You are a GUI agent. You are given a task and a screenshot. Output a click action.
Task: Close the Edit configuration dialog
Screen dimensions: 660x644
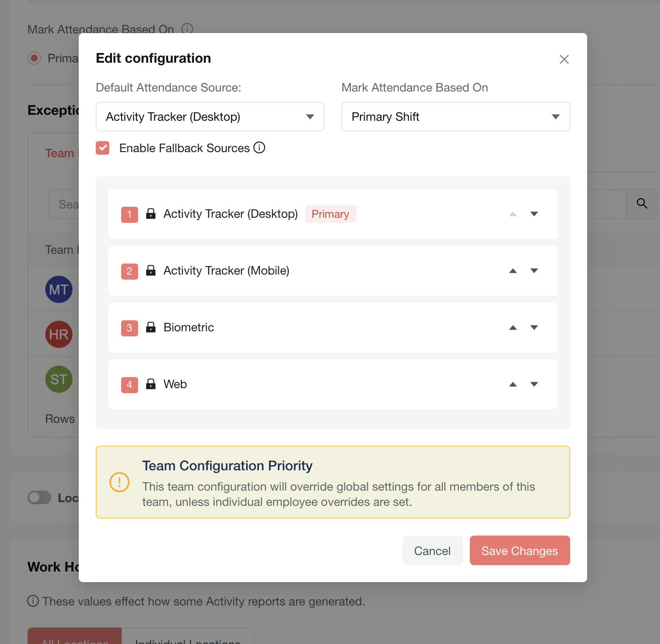point(564,59)
